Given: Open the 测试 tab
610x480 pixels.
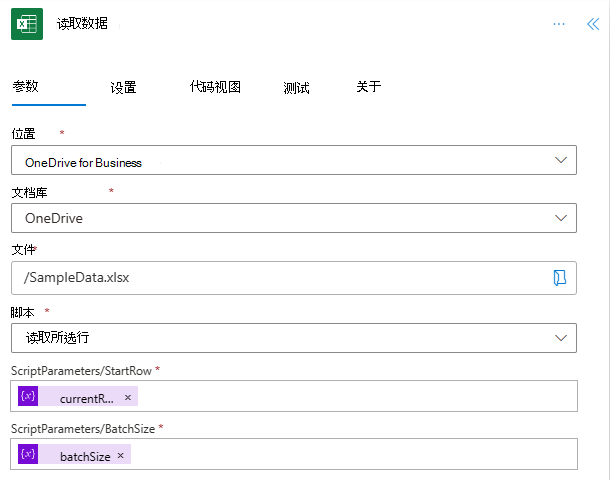Looking at the screenshot, I should [296, 87].
